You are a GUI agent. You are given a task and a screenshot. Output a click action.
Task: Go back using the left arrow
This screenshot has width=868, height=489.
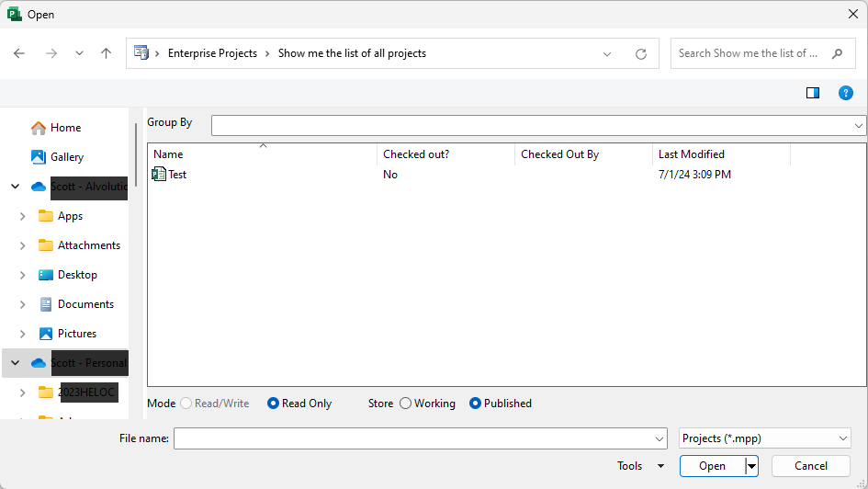coord(19,53)
